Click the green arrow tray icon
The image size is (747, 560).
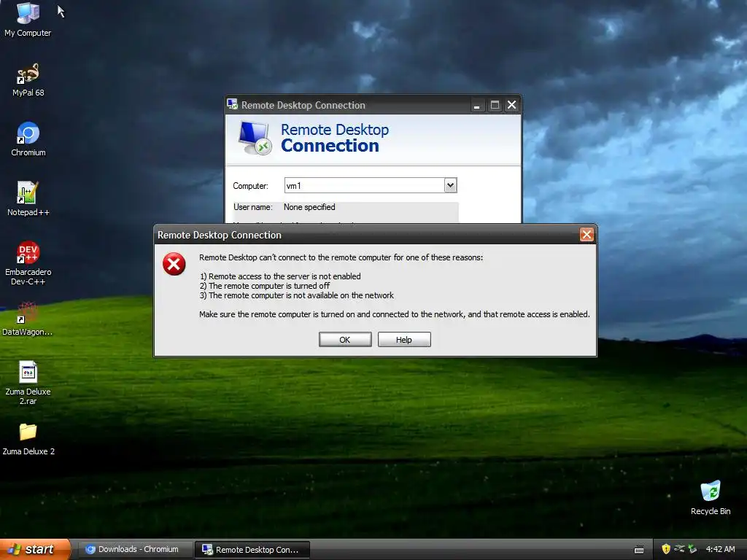(692, 549)
